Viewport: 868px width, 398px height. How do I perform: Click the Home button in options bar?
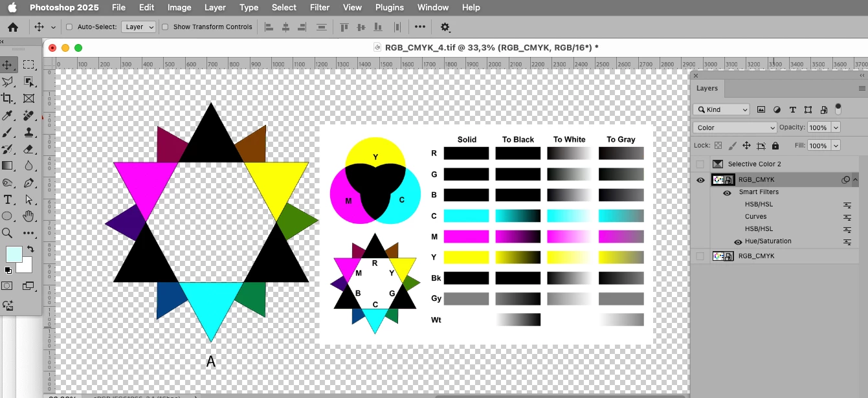12,27
